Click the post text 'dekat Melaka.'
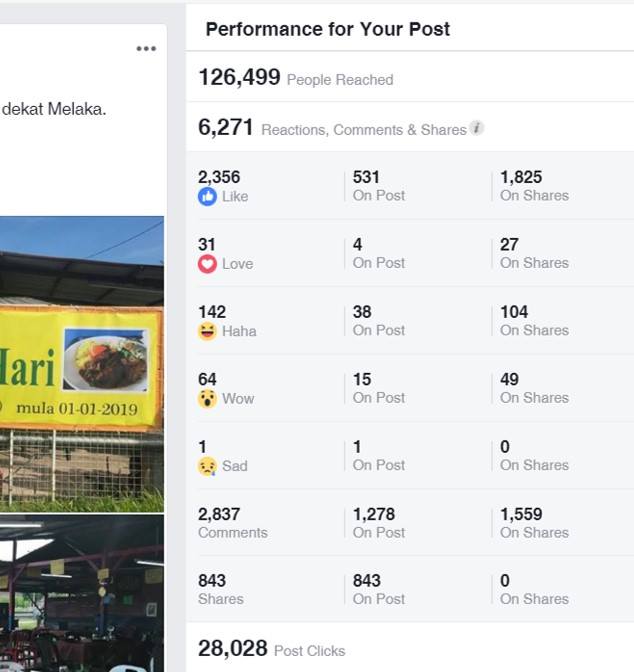 coord(54,109)
